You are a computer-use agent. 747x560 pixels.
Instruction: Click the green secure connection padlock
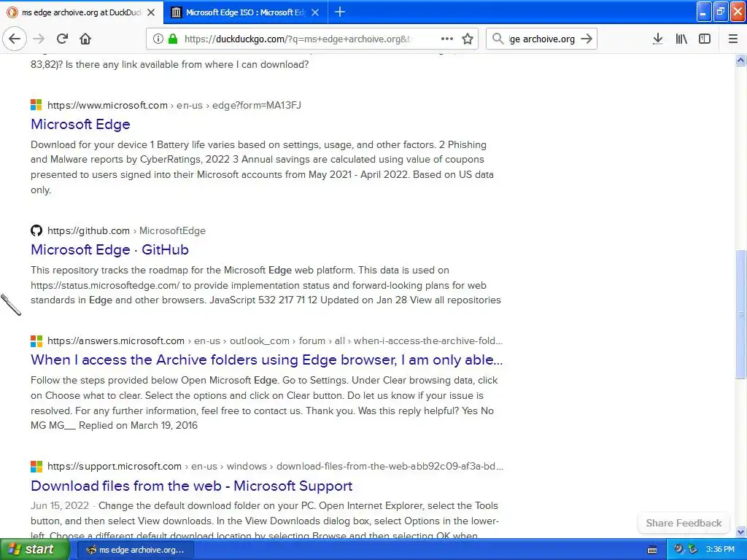tap(172, 39)
